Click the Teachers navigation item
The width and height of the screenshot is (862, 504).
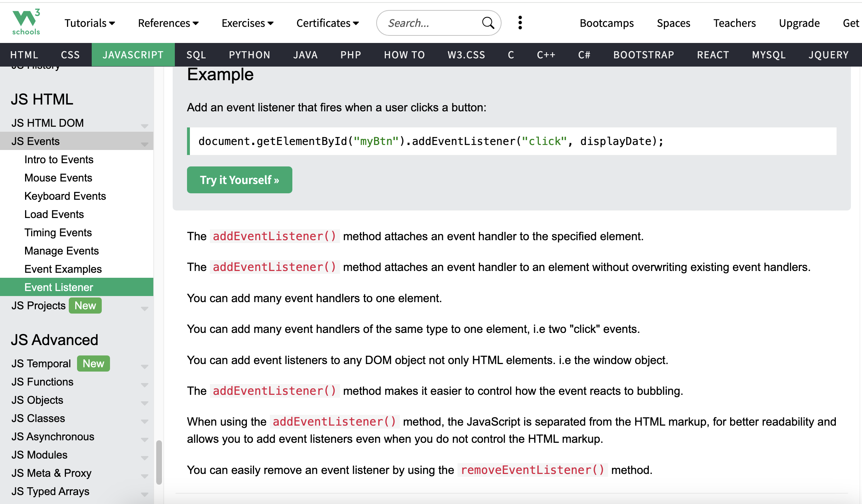pyautogui.click(x=735, y=23)
